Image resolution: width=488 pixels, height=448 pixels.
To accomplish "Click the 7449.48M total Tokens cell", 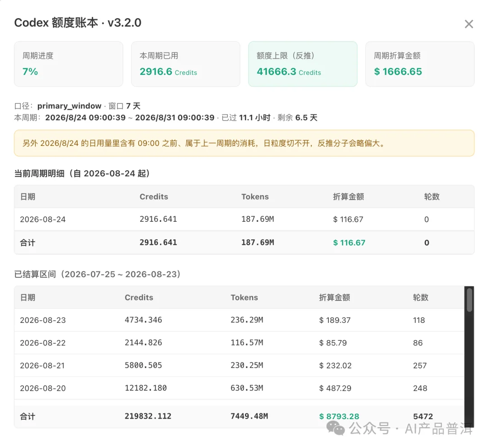I will [249, 416].
